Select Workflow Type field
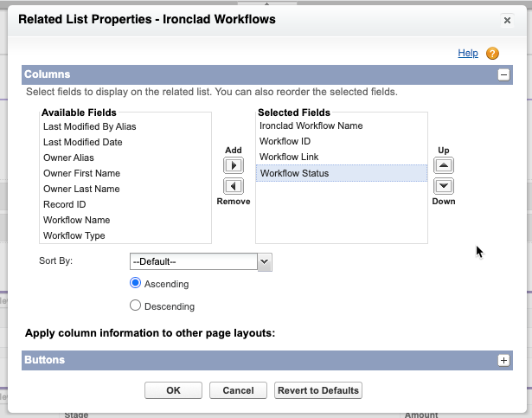Viewport: 532px width, 418px height. (125, 236)
